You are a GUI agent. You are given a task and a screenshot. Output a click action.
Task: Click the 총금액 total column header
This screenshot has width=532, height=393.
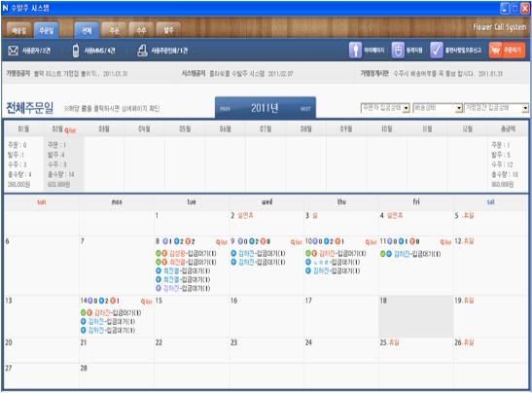508,129
